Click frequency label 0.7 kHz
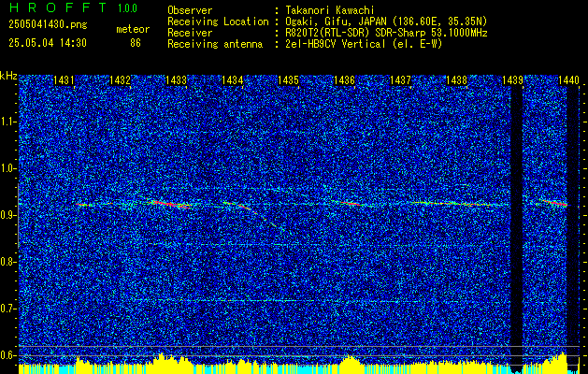 tap(7, 309)
